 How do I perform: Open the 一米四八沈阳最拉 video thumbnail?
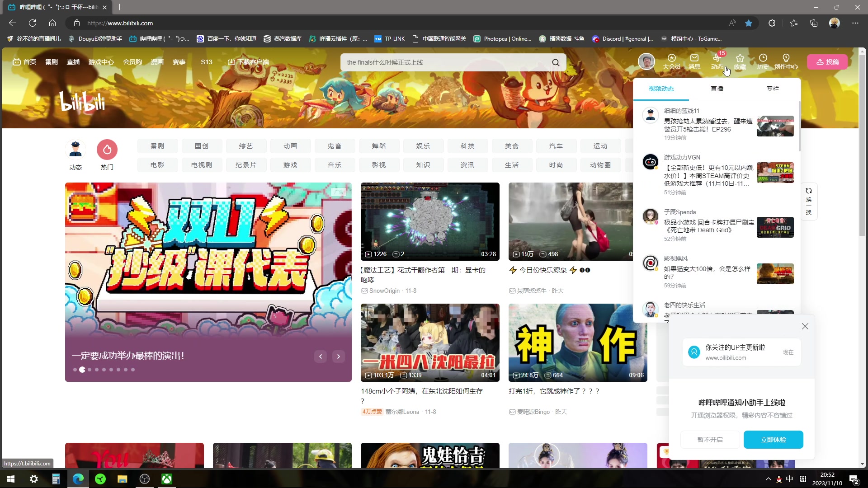[x=430, y=343]
